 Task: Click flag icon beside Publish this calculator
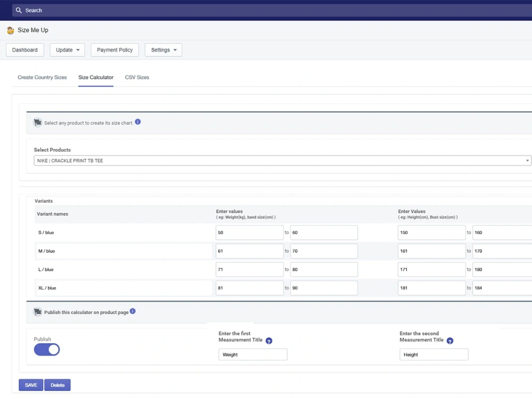[38, 312]
